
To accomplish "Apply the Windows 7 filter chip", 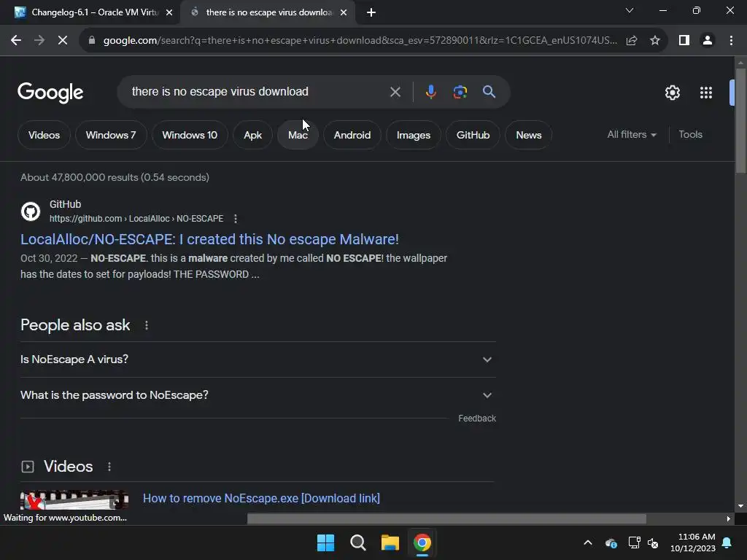I will 111,135.
